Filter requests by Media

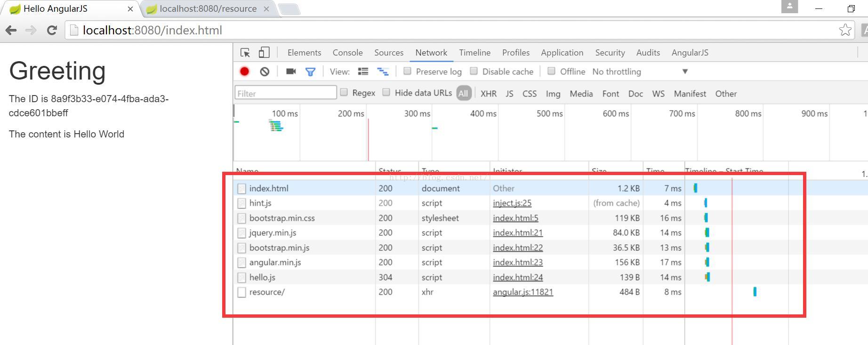[581, 94]
